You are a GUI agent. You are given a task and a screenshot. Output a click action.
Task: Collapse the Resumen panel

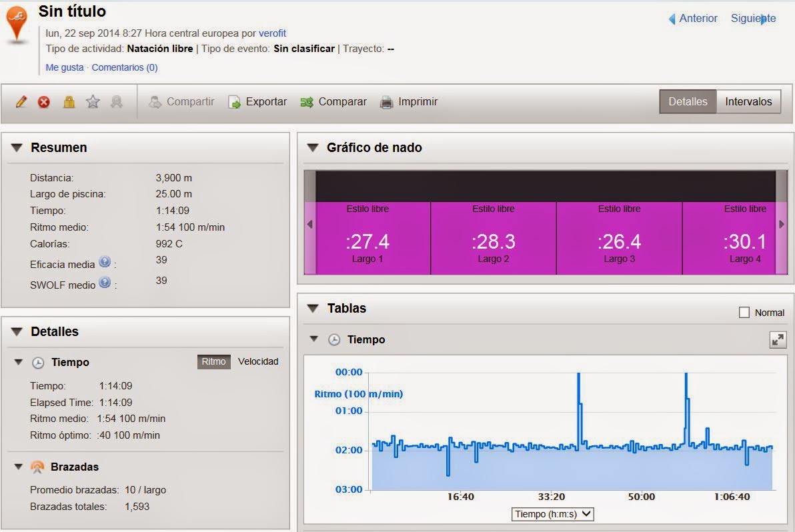tap(17, 148)
